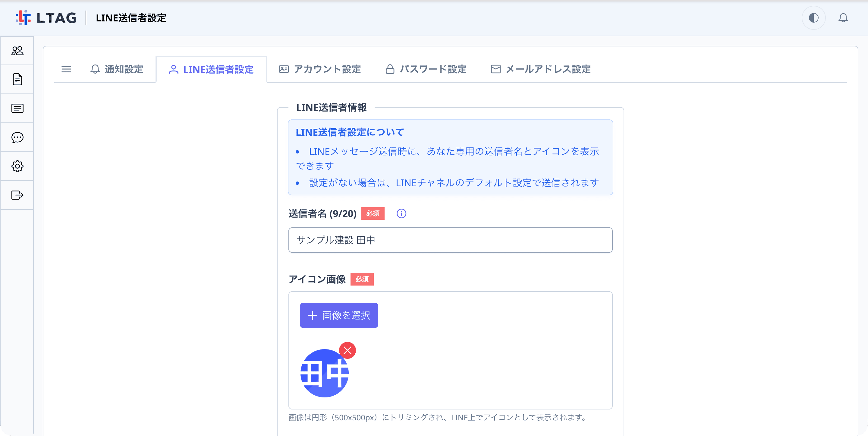Open notifications bell in header
This screenshot has width=868, height=436.
tap(843, 18)
